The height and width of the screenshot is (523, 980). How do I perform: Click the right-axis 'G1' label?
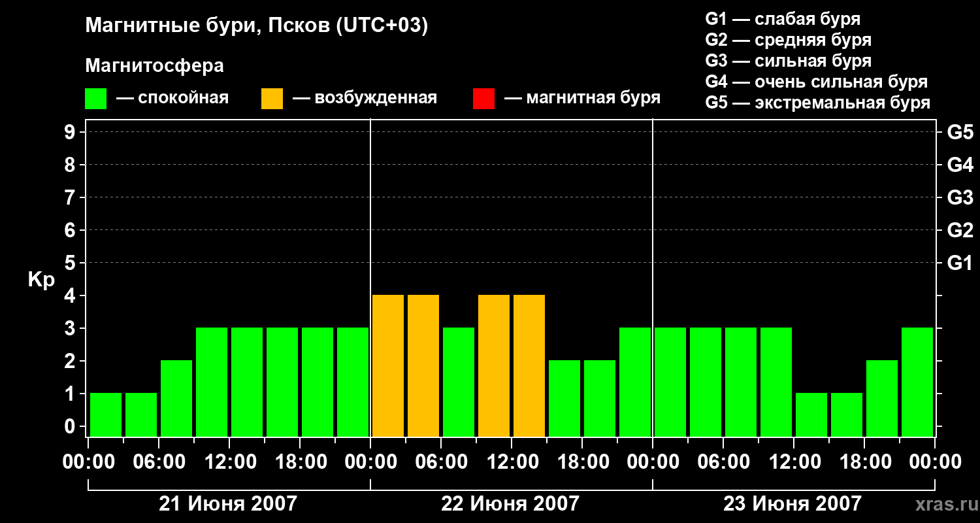(960, 263)
